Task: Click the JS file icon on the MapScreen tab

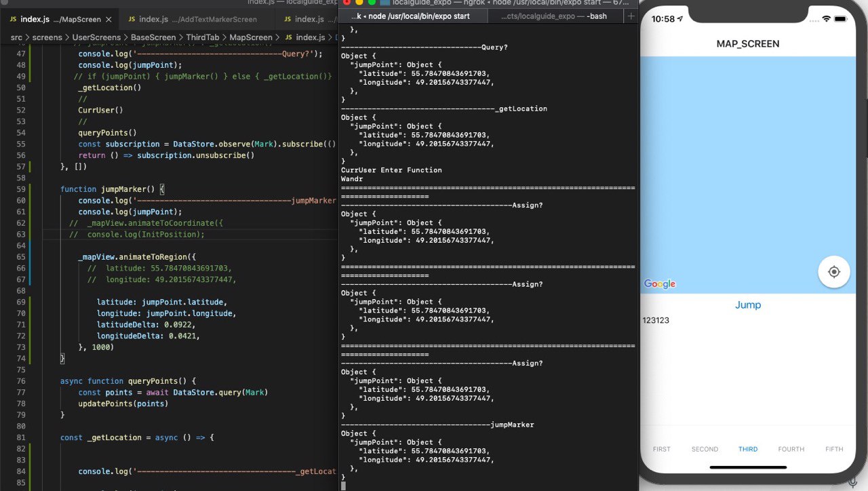Action: (14, 19)
